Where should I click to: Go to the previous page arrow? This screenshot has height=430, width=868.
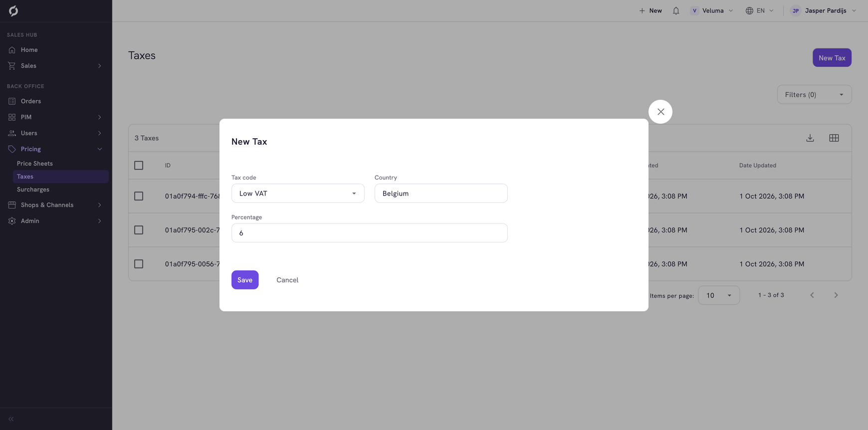click(x=812, y=295)
